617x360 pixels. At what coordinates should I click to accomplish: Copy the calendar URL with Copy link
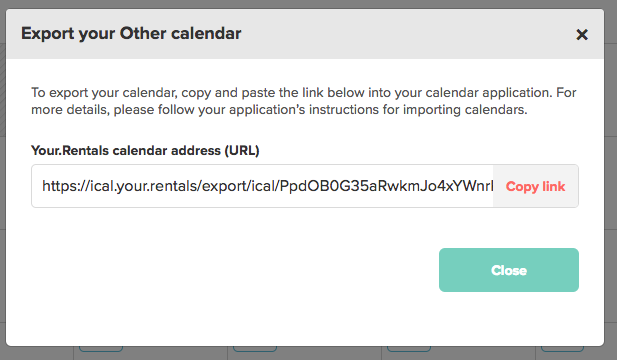535,186
